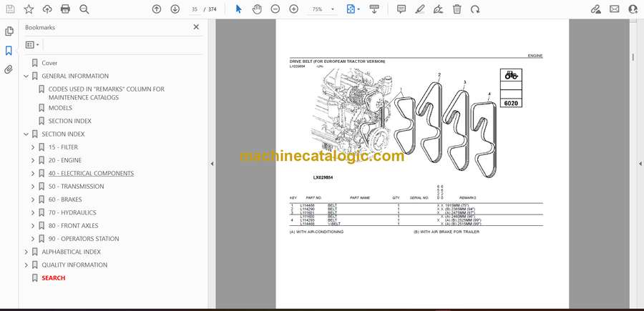Viewport: 644px width, 311px height.
Task: Activate the selection arrow tool
Action: pyautogui.click(x=238, y=9)
